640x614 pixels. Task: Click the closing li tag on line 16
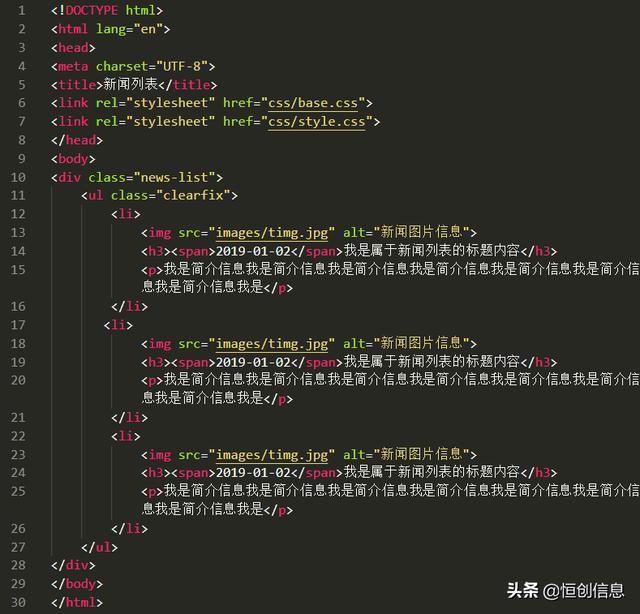(129, 306)
